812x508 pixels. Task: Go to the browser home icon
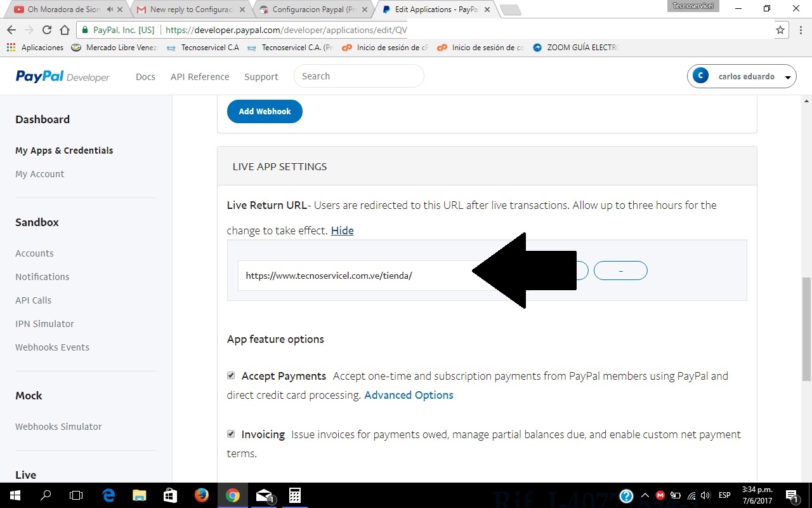click(x=65, y=30)
